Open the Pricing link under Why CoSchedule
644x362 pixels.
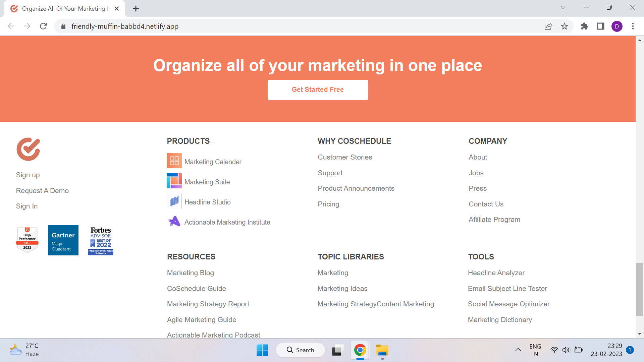click(328, 204)
